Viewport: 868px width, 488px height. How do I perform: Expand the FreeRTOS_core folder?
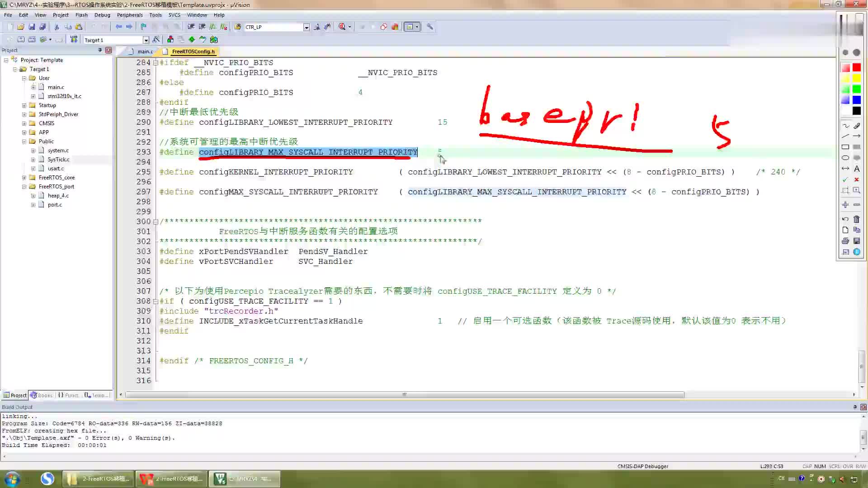click(24, 178)
